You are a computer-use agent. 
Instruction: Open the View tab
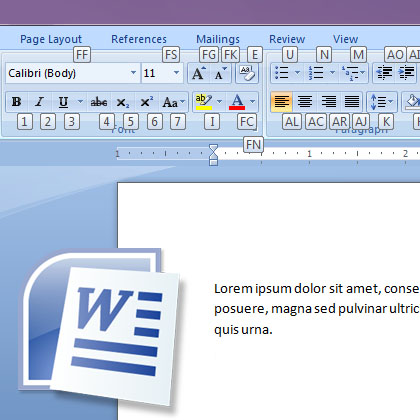point(345,39)
